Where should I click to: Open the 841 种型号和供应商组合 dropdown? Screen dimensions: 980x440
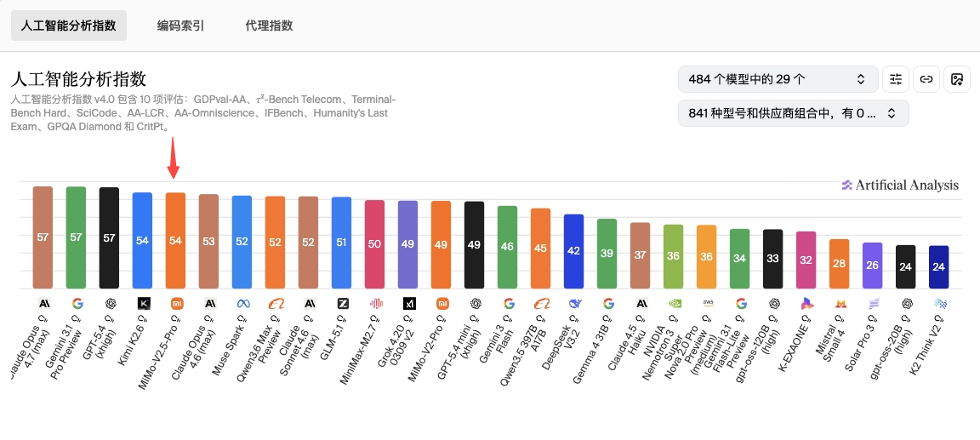point(793,113)
